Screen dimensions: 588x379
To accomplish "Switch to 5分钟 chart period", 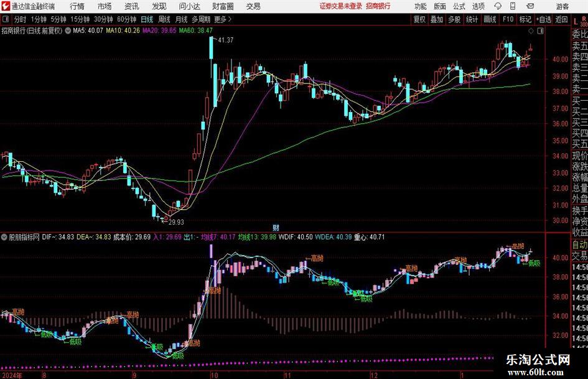I will pos(58,19).
